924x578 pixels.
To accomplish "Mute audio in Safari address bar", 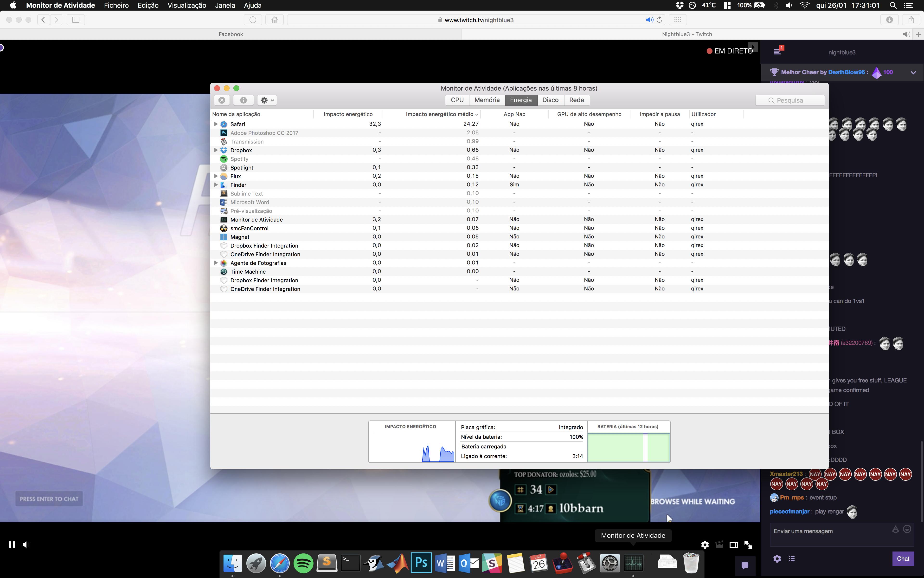I will [x=649, y=20].
